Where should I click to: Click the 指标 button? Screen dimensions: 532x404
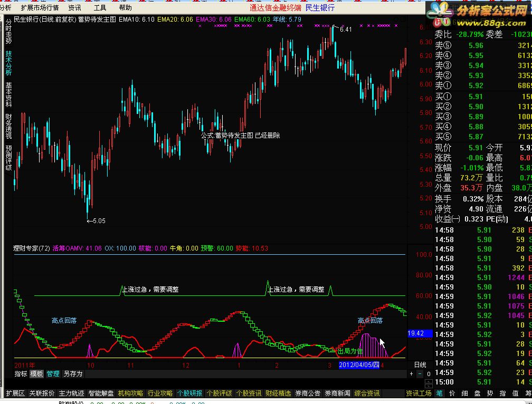pyautogui.click(x=21, y=374)
